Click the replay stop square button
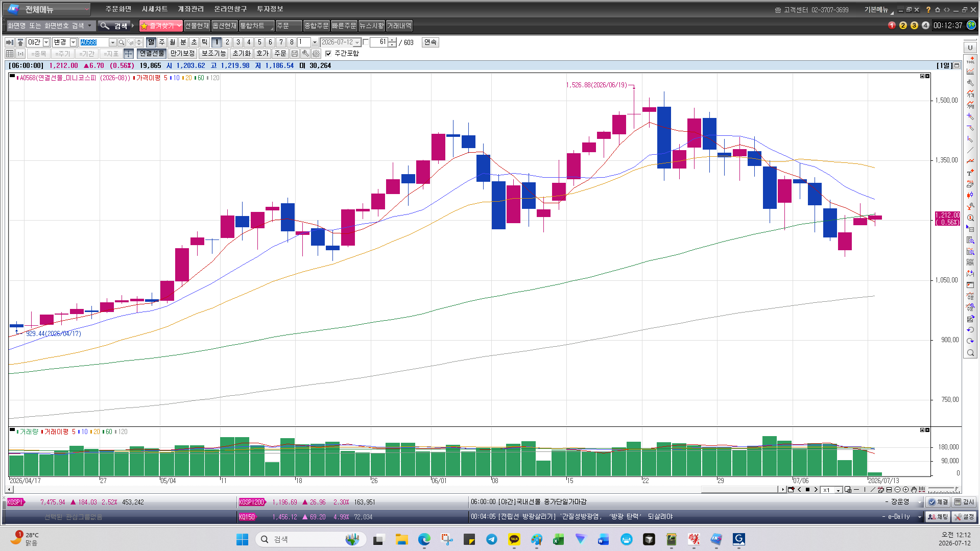980x551 pixels. 807,490
